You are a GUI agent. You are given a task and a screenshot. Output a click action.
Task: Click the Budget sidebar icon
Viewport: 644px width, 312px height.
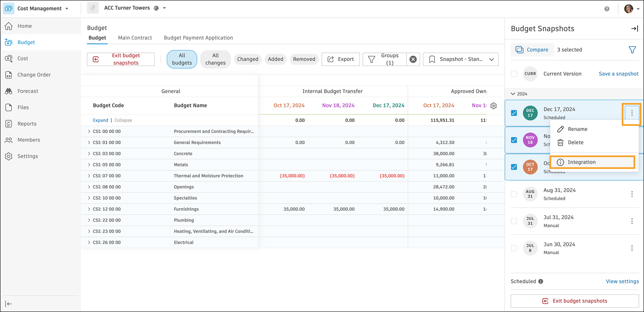(x=9, y=42)
